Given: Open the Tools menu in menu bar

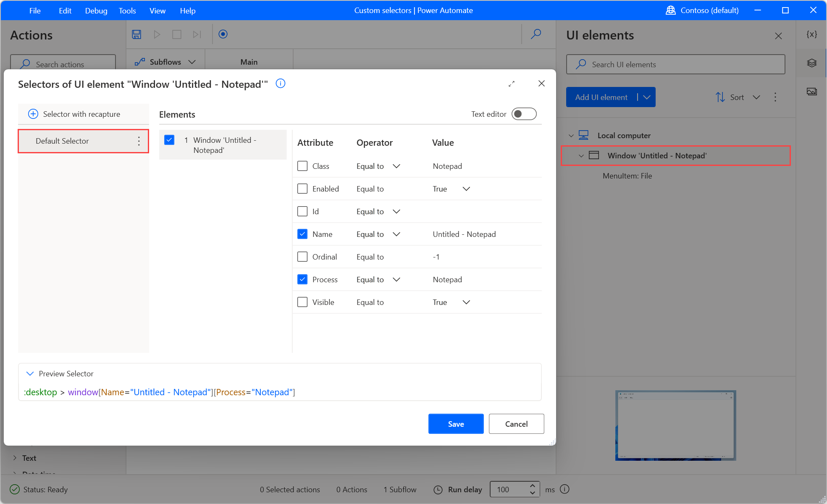Looking at the screenshot, I should (126, 10).
